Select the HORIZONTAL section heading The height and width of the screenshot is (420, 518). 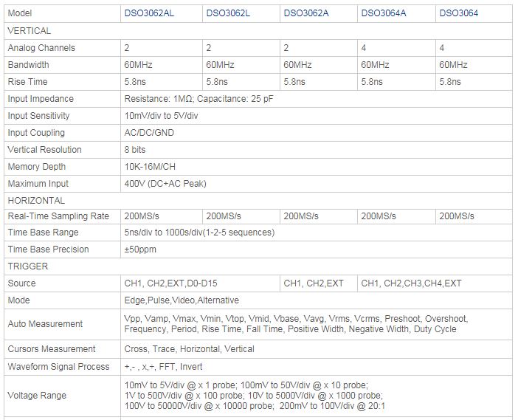click(36, 201)
